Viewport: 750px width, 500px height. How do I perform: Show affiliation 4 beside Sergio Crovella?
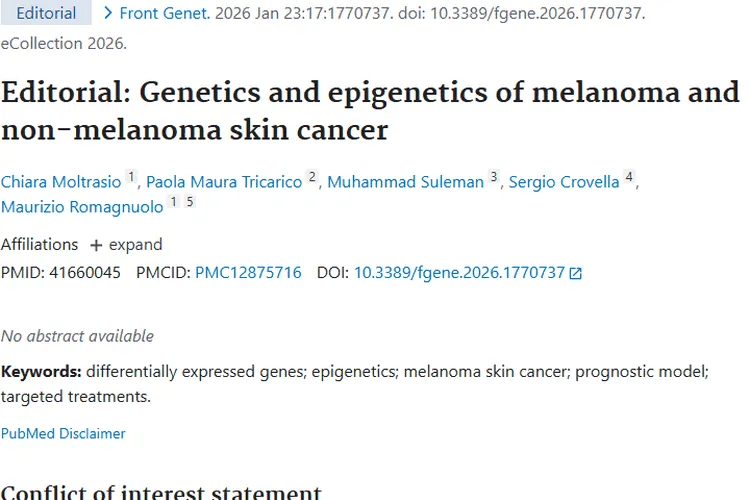pyautogui.click(x=629, y=178)
